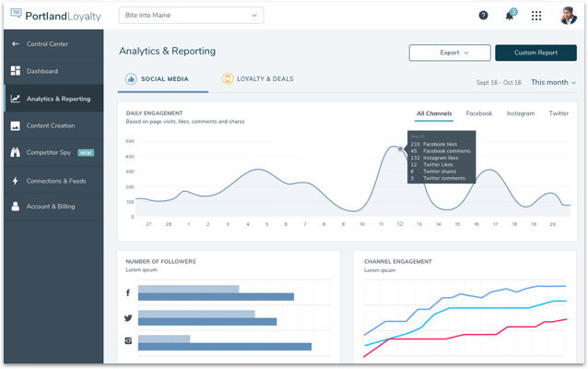Open Content Creation in the sidebar

coord(52,125)
